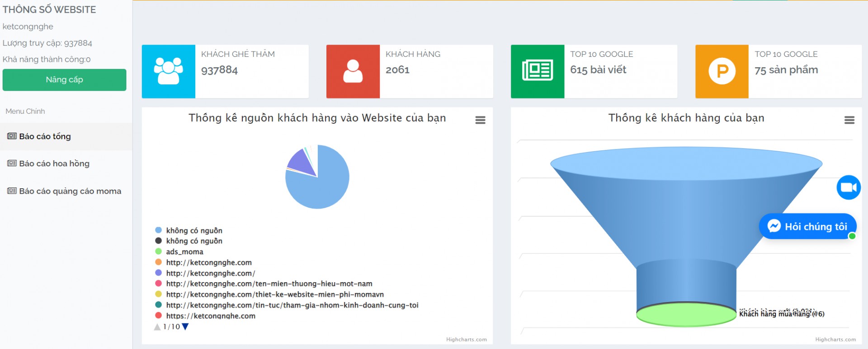
Task: Open pie chart hamburger context menu
Action: click(480, 120)
